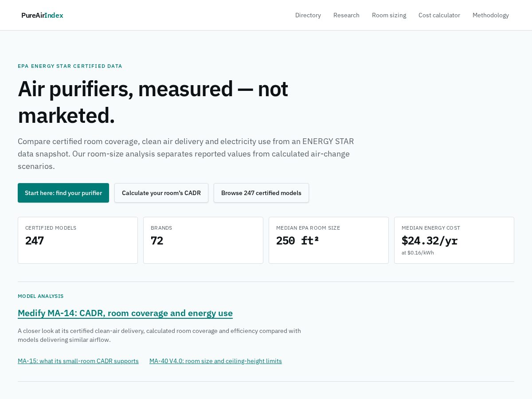Image resolution: width=532 pixels, height=399 pixels.
Task: Open the Methodology nav item
Action: 491,15
